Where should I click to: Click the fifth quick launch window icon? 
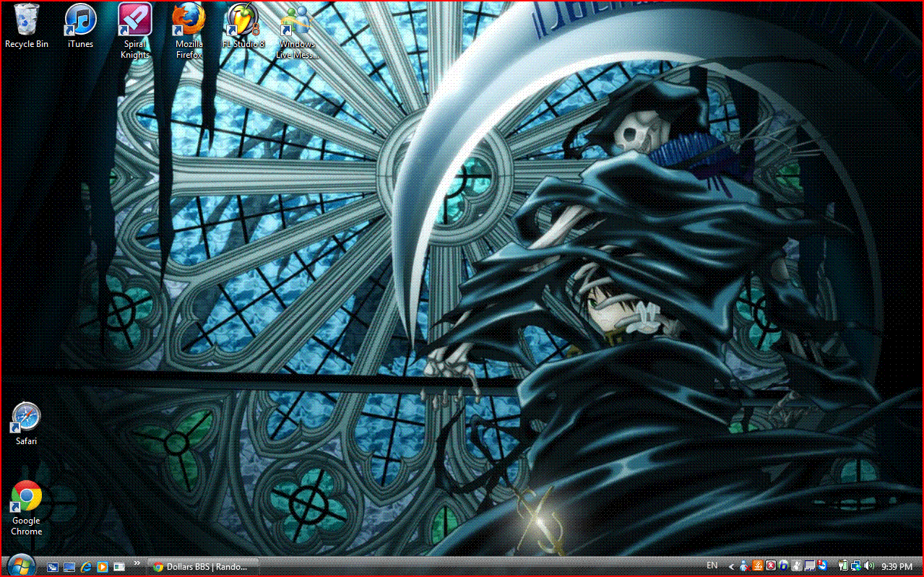(x=119, y=567)
